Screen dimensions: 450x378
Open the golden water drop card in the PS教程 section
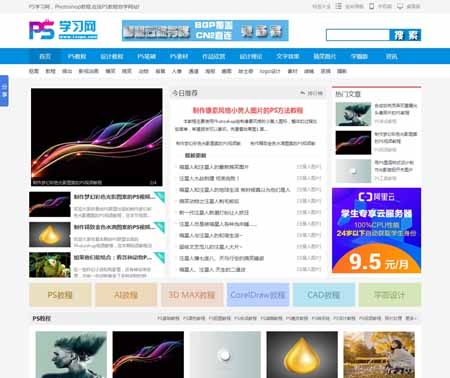tap(302, 355)
